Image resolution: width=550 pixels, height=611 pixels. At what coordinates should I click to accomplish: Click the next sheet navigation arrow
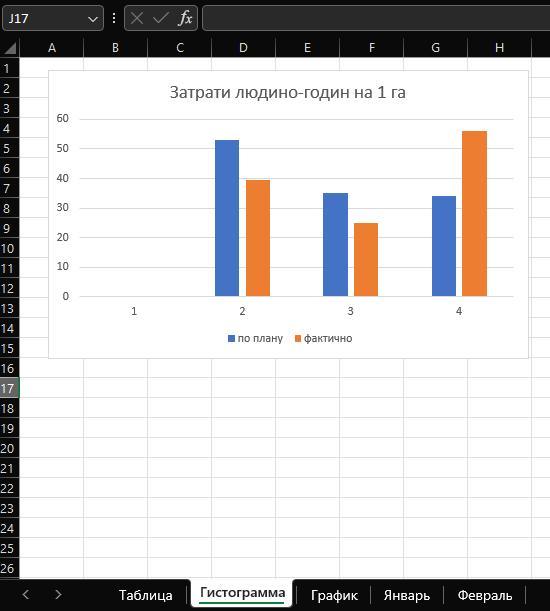coord(58,594)
